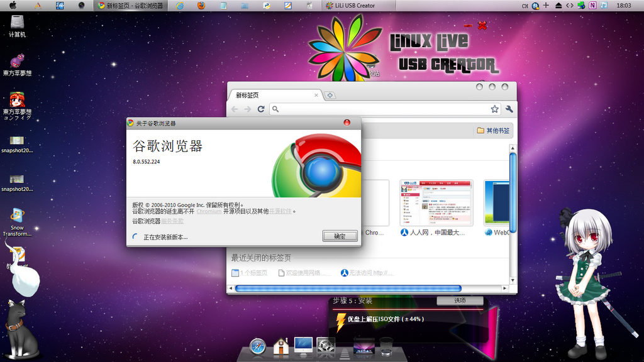The image size is (644, 362).
Task: Click the Chrome forward arrow button
Action: point(248,109)
